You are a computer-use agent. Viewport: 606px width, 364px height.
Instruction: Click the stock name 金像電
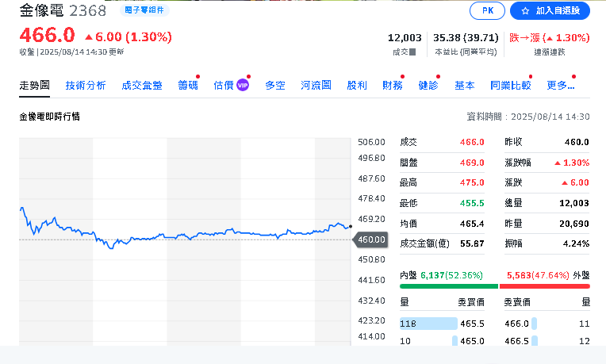point(42,10)
